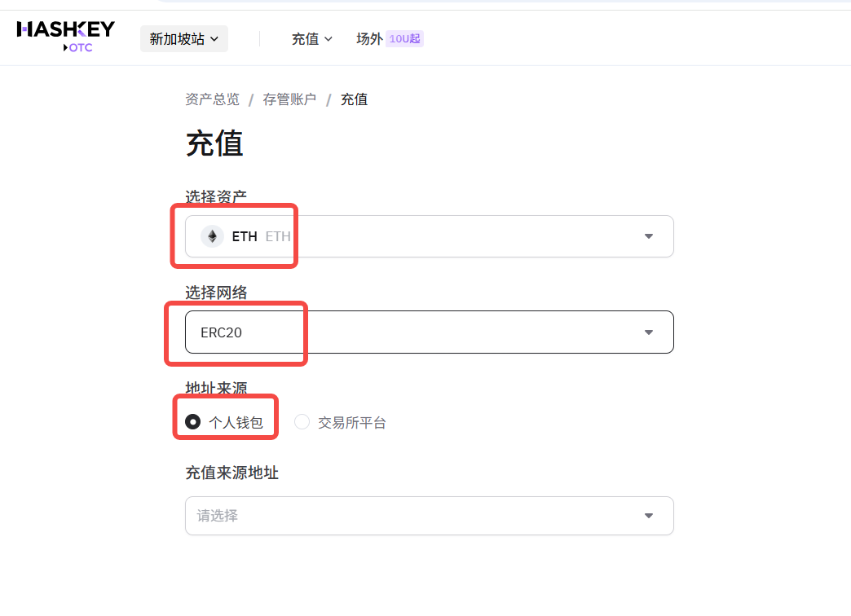Click the source address caret arrow
Screen dimensions: 851x616
(x=649, y=516)
